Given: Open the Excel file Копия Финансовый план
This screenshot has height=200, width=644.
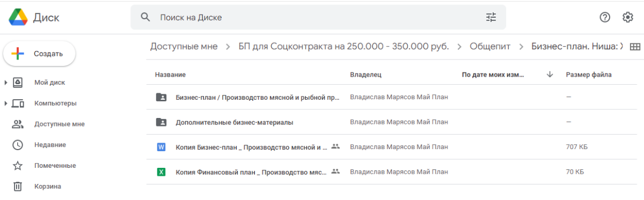Looking at the screenshot, I should pos(251,172).
